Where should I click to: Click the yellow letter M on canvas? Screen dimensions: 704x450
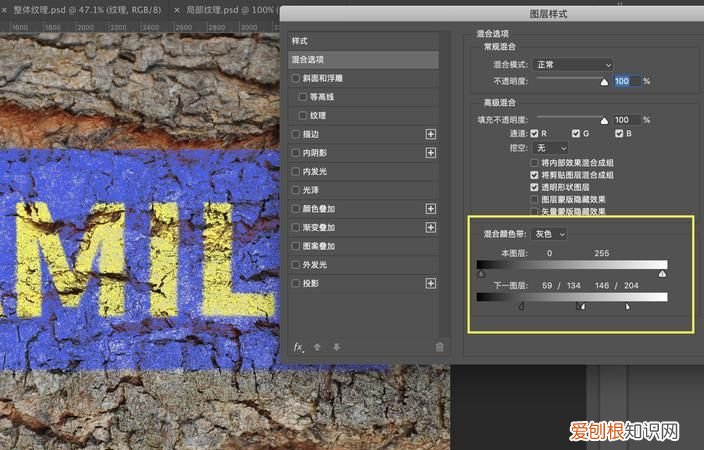point(68,259)
